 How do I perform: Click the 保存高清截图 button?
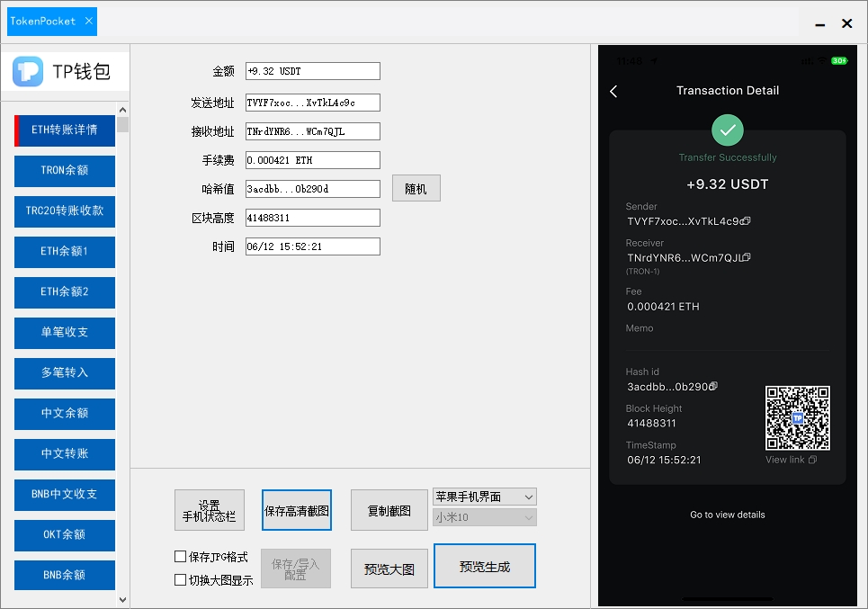297,510
